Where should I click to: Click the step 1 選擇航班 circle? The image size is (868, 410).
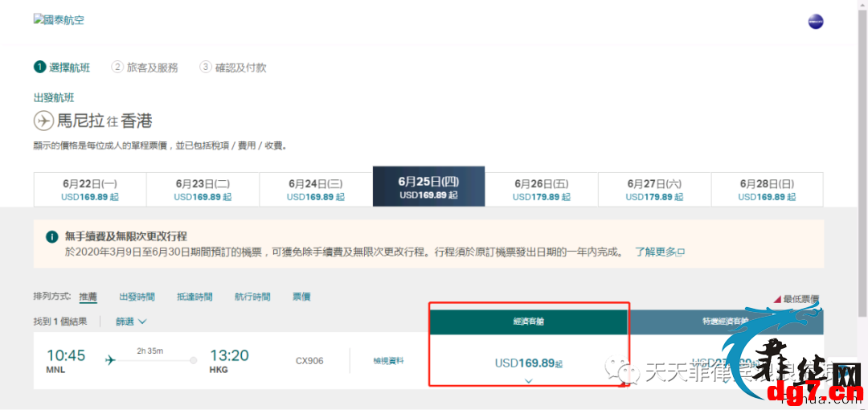(x=39, y=67)
